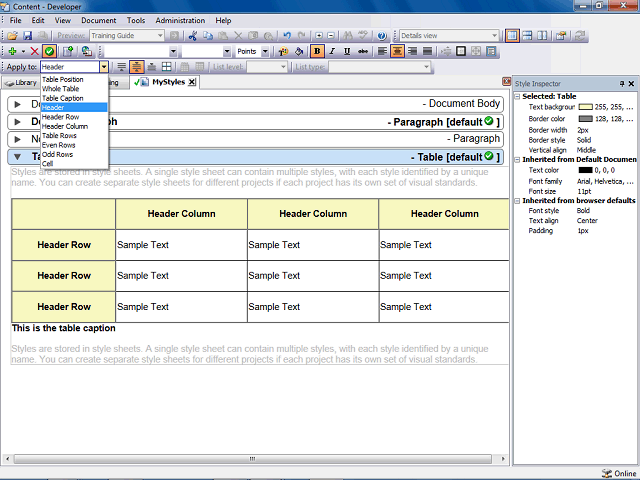Close the Style Inspector panel

pos(631,84)
